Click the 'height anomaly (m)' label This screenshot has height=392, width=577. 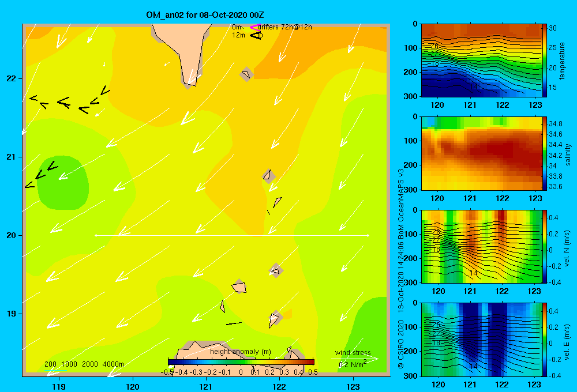click(240, 352)
